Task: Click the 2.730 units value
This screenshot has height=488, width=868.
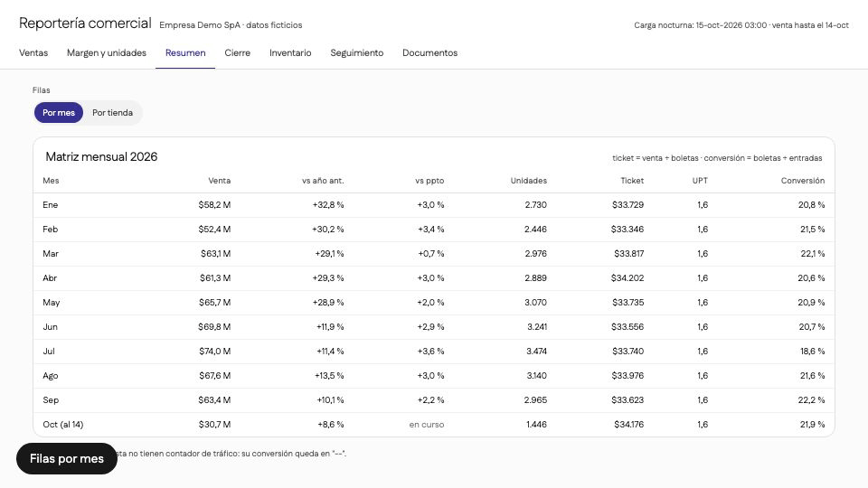Action: tap(536, 205)
